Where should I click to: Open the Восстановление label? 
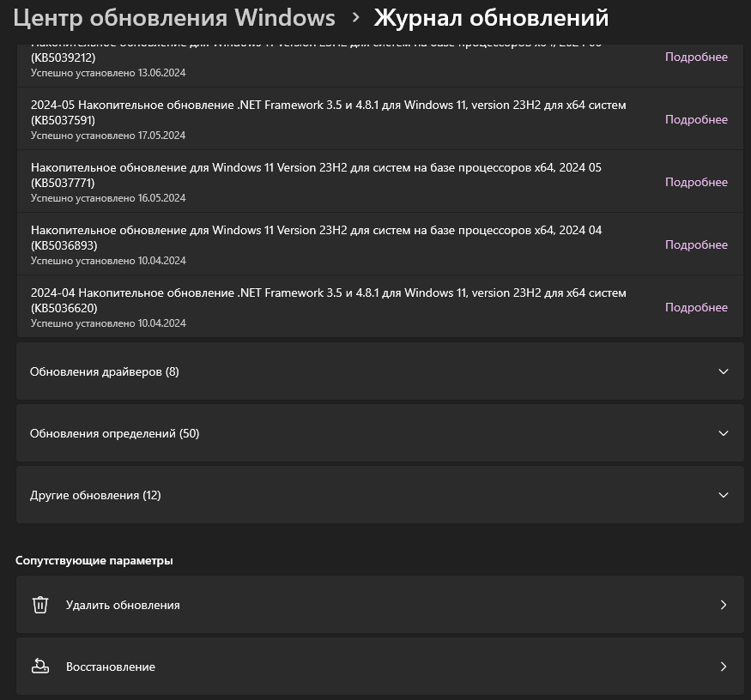(x=111, y=667)
